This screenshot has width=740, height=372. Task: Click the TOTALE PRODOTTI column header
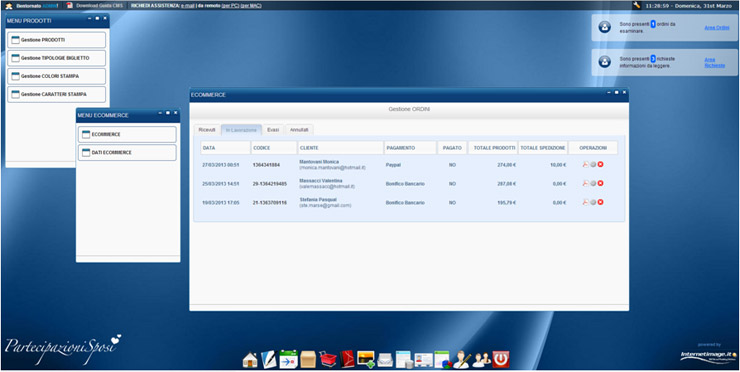pyautogui.click(x=493, y=148)
